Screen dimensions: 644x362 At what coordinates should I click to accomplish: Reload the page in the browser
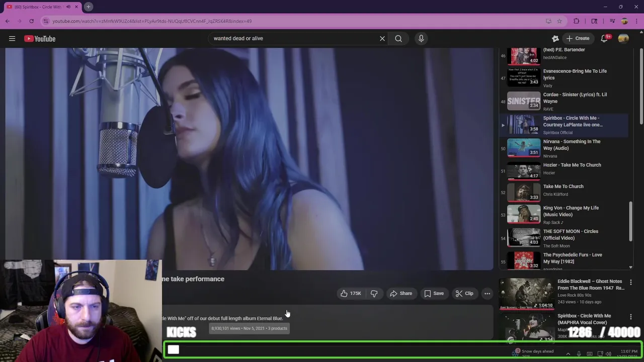[31, 21]
